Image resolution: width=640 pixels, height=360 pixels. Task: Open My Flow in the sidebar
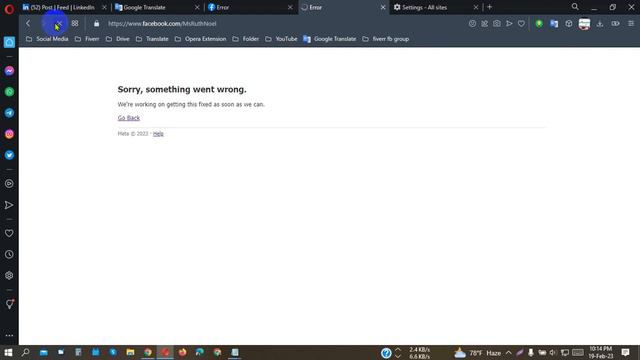[9, 205]
